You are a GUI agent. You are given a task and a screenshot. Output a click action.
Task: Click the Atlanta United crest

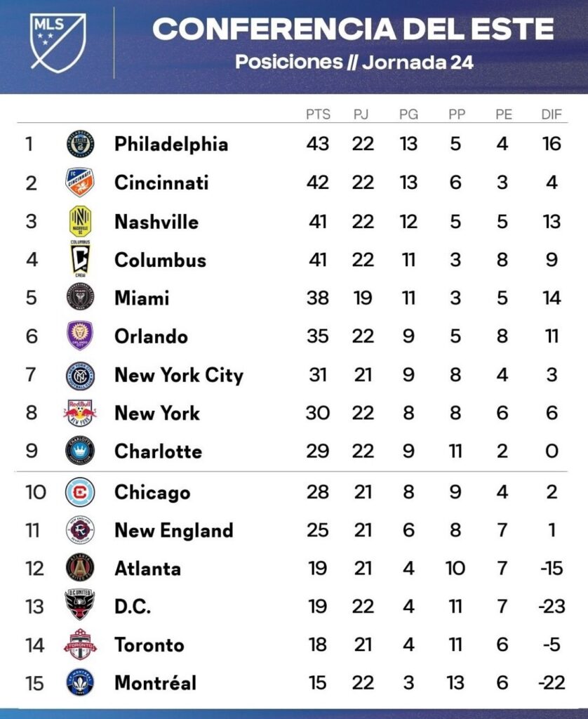(x=79, y=567)
